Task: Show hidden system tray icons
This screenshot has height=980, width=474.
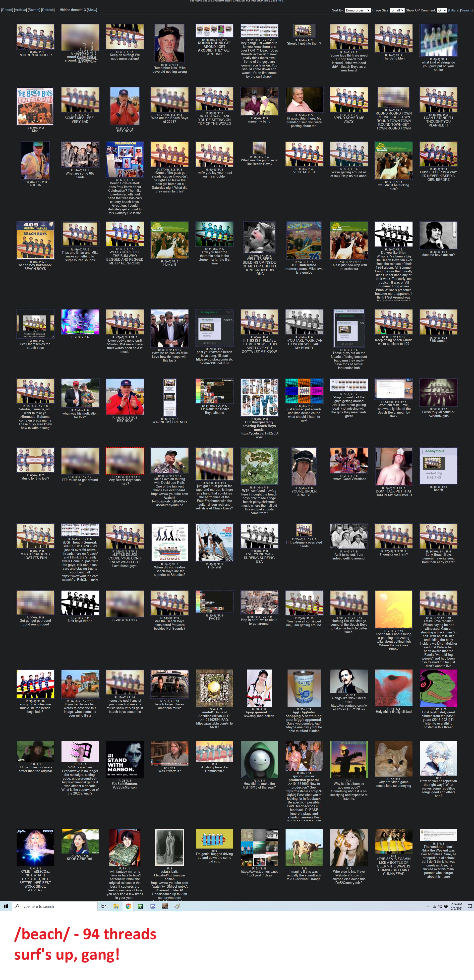Action: point(428,906)
